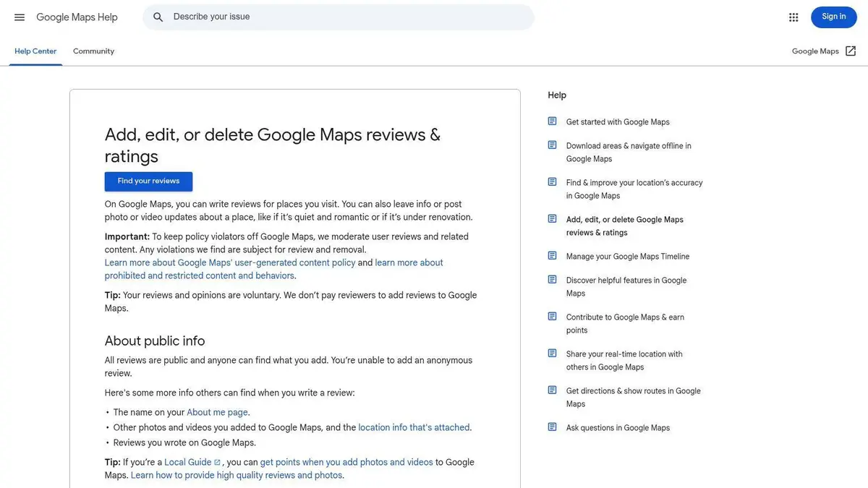The image size is (868, 488).
Task: Click the external link icon after Local Guide
Action: (x=217, y=463)
